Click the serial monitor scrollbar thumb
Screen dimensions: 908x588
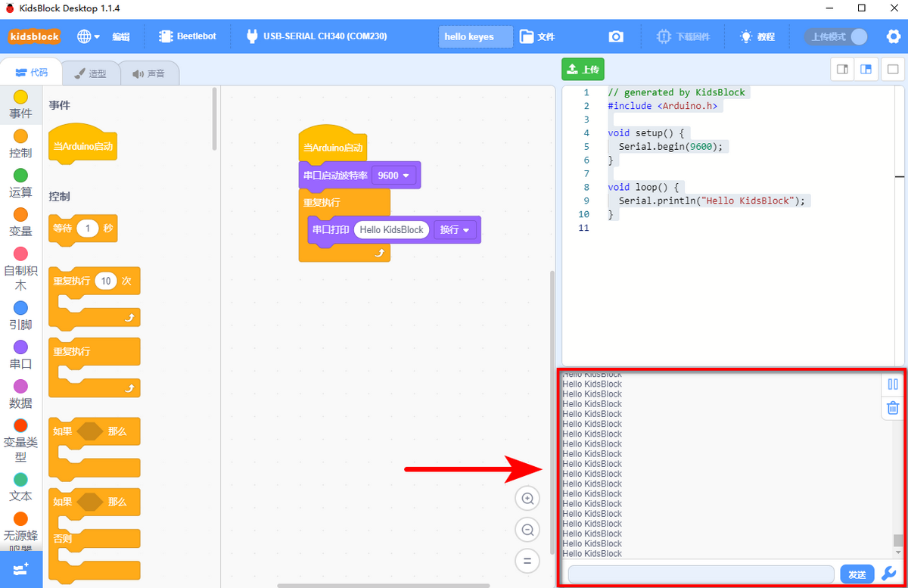pos(898,540)
